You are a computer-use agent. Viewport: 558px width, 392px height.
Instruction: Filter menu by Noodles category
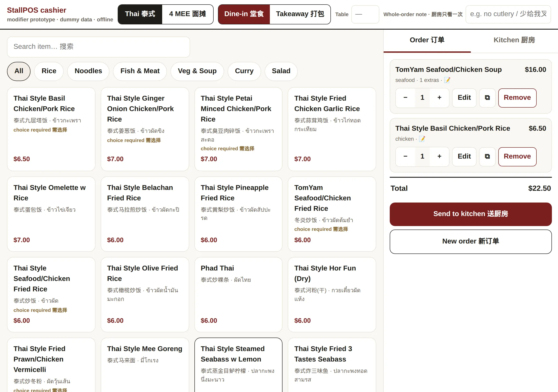point(88,71)
